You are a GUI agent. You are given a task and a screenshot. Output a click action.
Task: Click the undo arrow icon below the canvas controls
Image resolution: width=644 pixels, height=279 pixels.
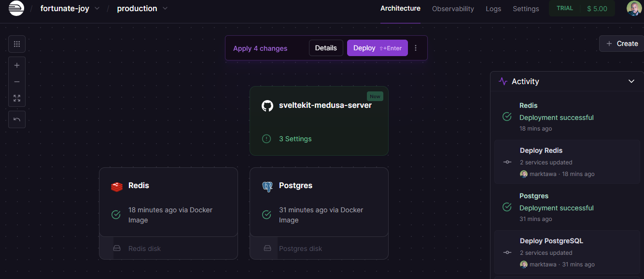[16, 119]
